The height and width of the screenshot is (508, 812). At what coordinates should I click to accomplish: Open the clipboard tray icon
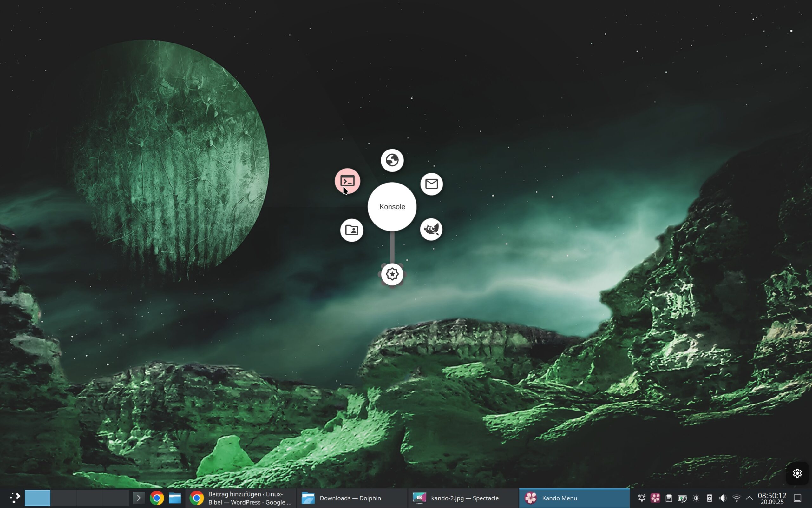(x=669, y=498)
